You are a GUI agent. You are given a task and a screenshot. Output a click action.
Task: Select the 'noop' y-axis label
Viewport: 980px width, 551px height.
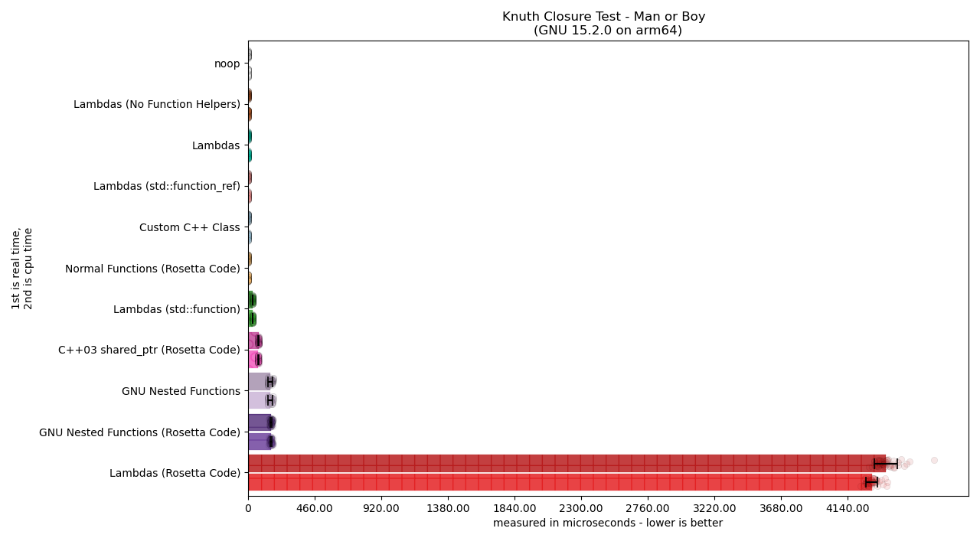[x=227, y=64]
